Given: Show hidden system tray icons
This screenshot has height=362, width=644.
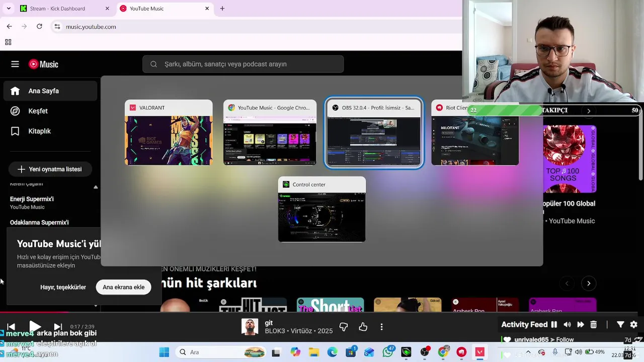Looking at the screenshot, I should (x=528, y=352).
